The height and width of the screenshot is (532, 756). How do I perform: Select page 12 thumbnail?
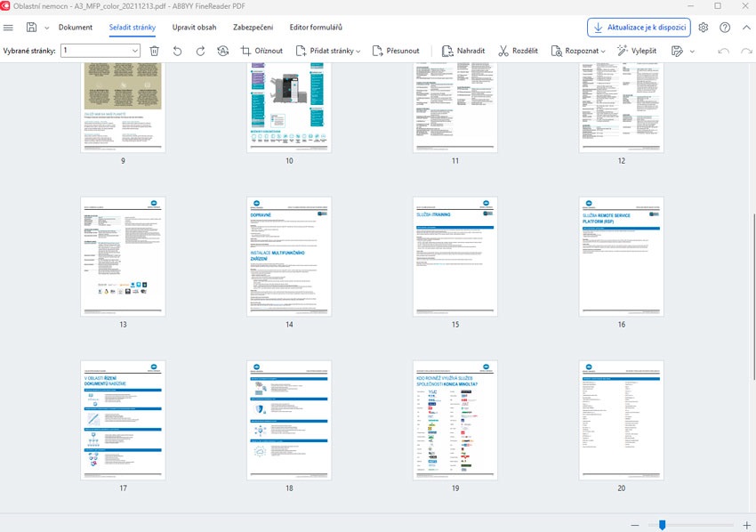[622, 107]
